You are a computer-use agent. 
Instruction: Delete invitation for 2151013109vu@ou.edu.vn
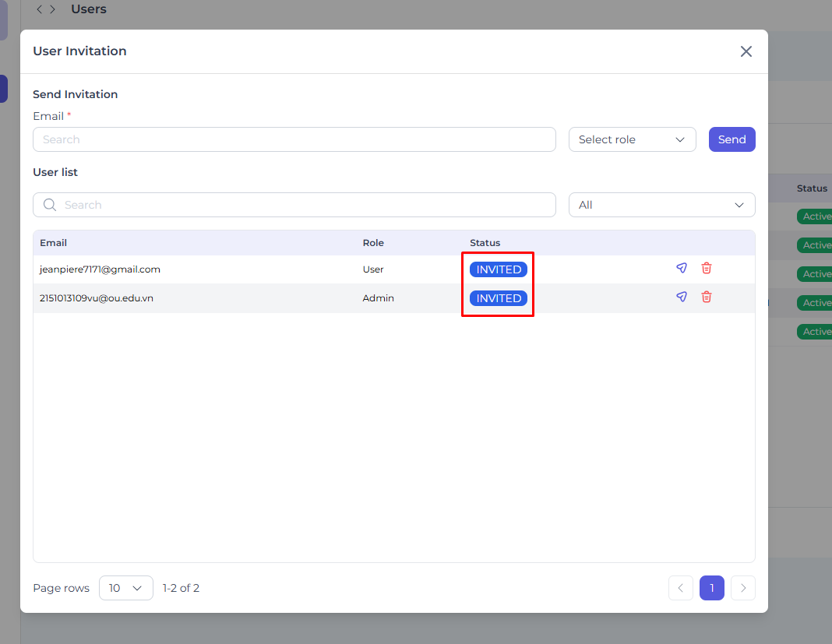pos(707,297)
